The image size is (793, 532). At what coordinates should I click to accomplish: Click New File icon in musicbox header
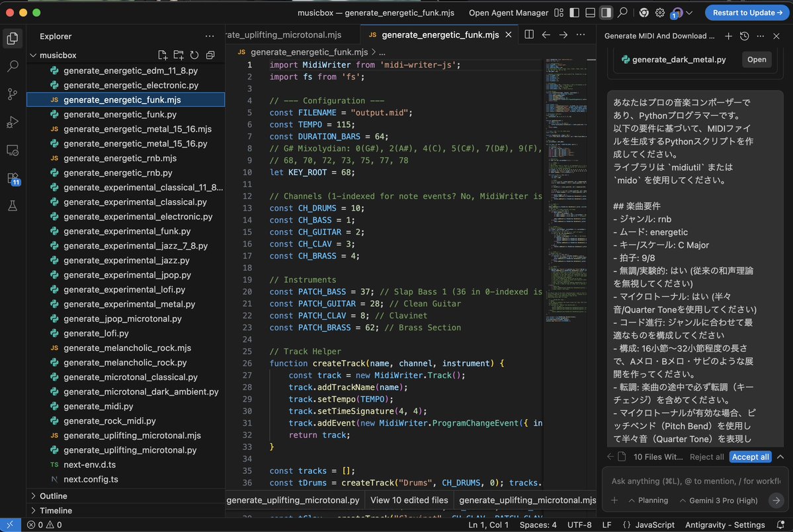tap(162, 55)
